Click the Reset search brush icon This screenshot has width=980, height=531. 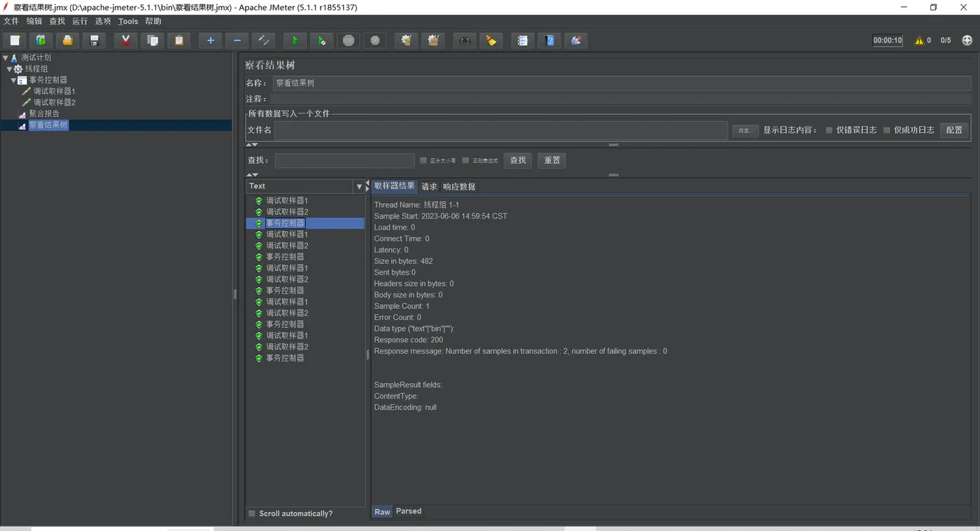pyautogui.click(x=491, y=41)
